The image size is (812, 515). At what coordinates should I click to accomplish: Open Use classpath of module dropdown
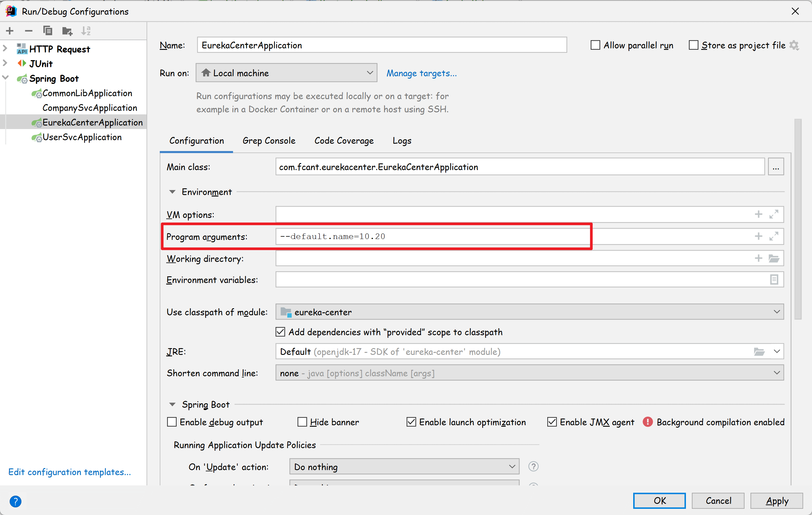pos(529,312)
